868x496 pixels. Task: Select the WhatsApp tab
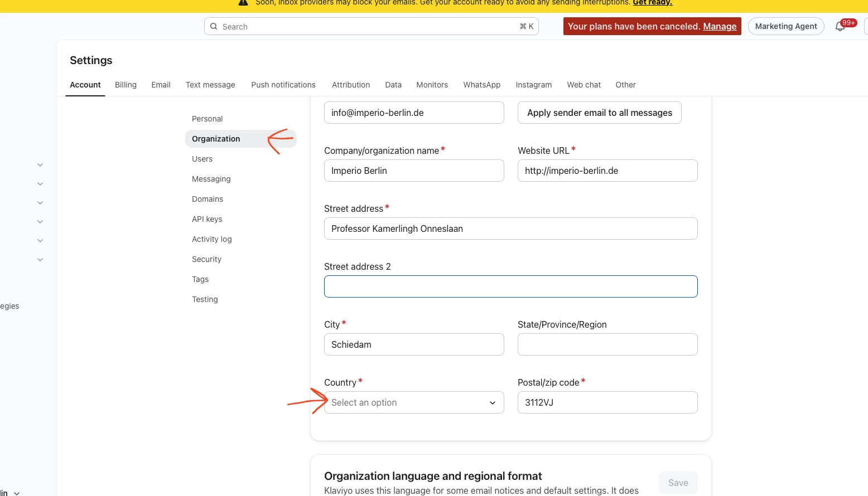click(x=482, y=85)
